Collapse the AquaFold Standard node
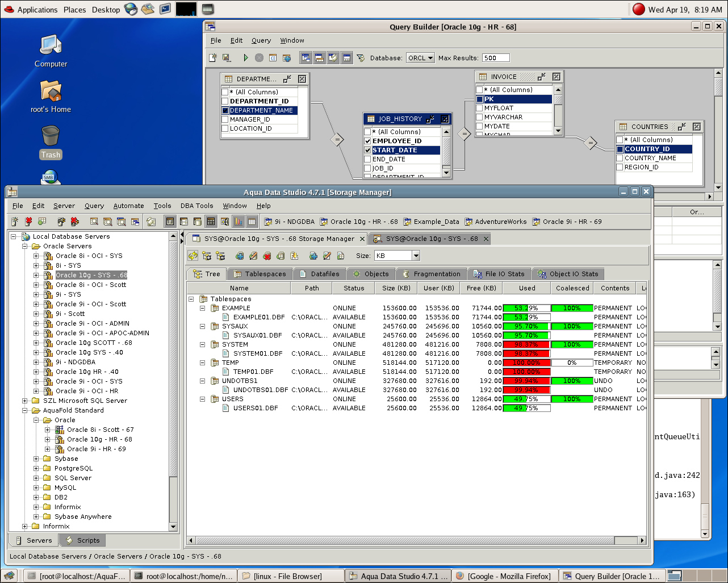This screenshot has width=728, height=583. 25,410
